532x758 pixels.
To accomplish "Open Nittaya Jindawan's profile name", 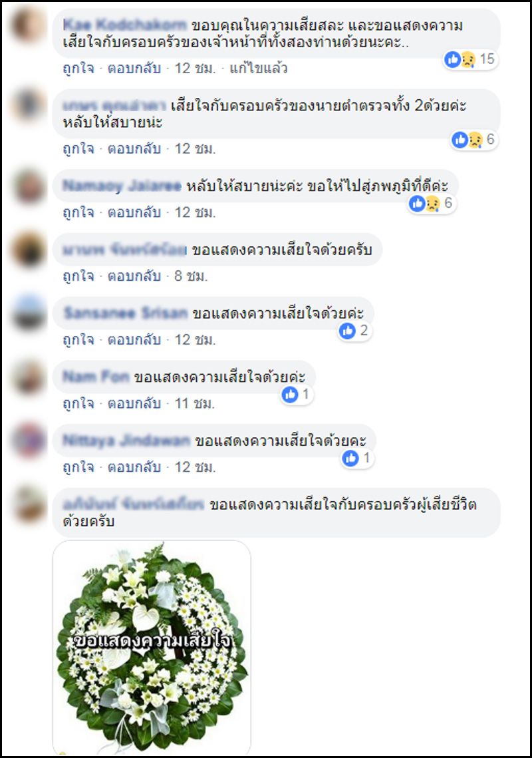I will click(126, 441).
